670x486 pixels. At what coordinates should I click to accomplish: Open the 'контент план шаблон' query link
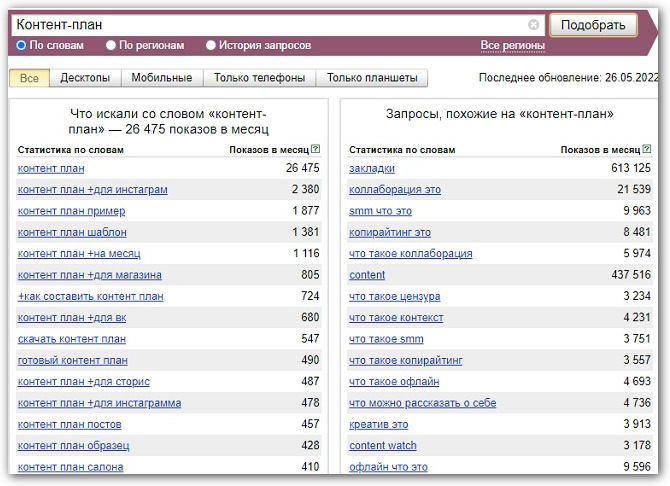pyautogui.click(x=72, y=232)
